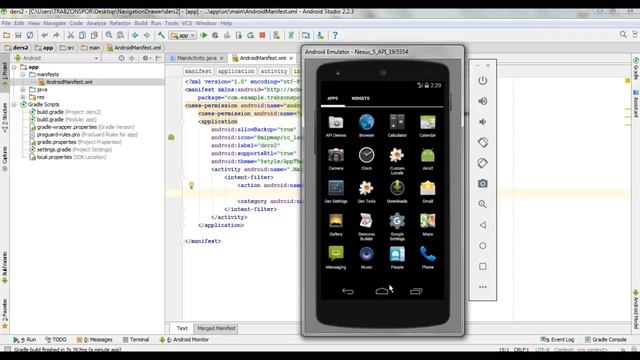Screen dimensions: 640x360
Task: Click the Help question mark icon
Action: click(335, 36)
